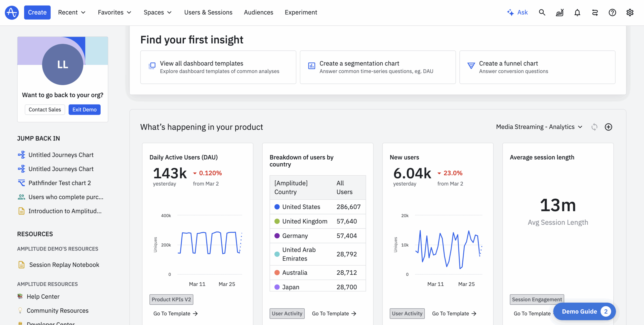Click Go To Template under Breakdown by country
The height and width of the screenshot is (325, 644).
tap(334, 313)
